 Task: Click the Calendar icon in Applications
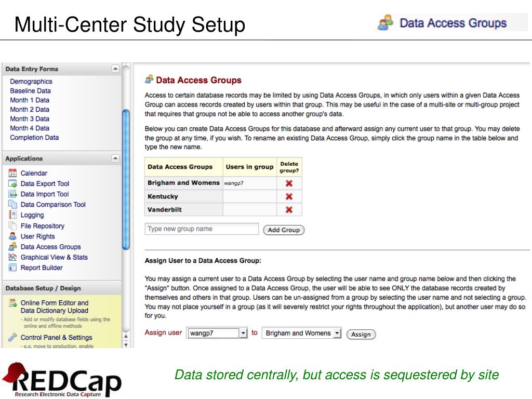12,173
